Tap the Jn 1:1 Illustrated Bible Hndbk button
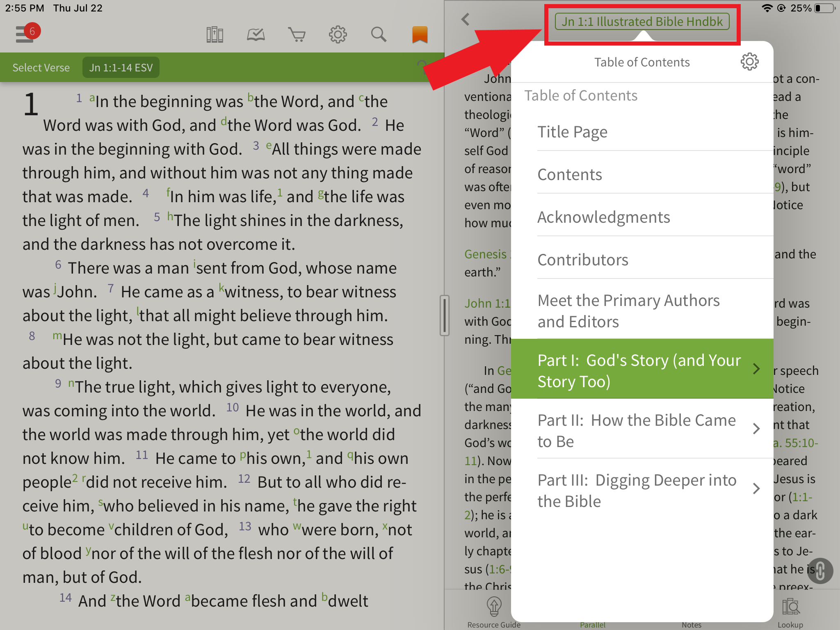Screen dimensions: 840x630 (x=642, y=21)
